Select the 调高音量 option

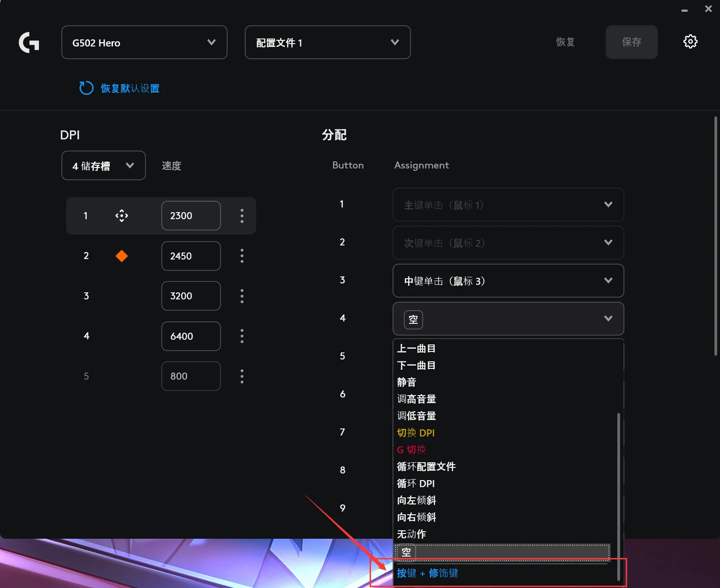[417, 399]
